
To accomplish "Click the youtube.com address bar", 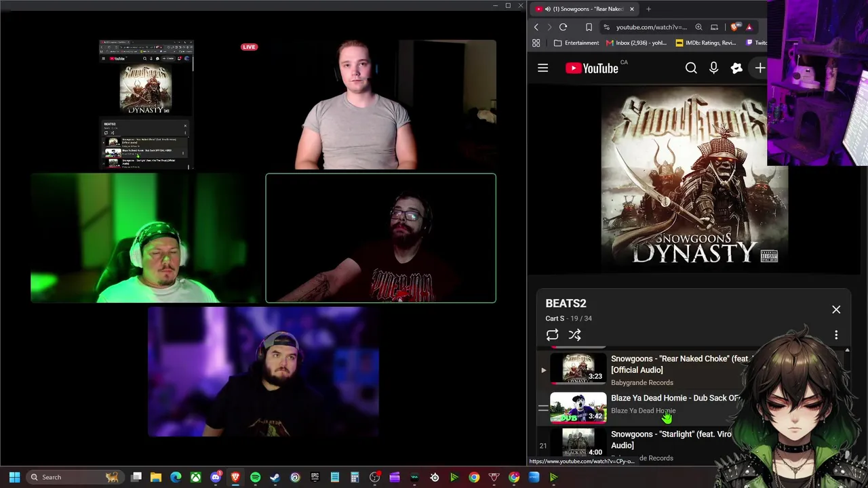I will pos(651,27).
